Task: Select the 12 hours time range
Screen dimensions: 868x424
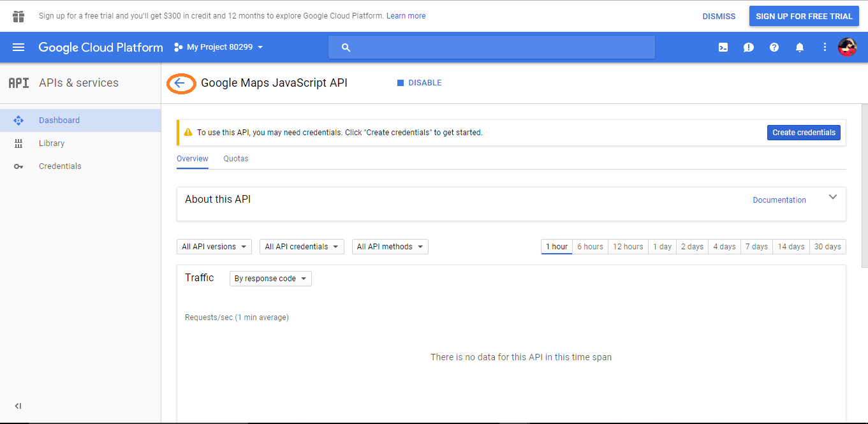Action: point(628,247)
